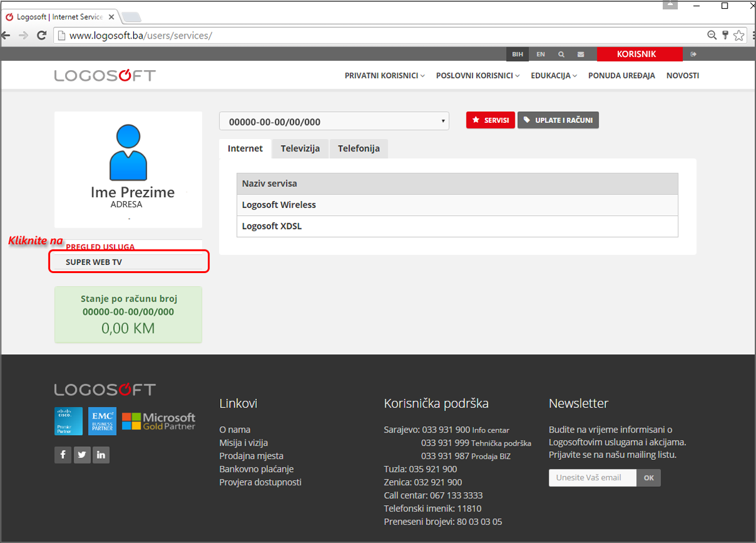
Task: Click the red SERVISI button
Action: 491,120
